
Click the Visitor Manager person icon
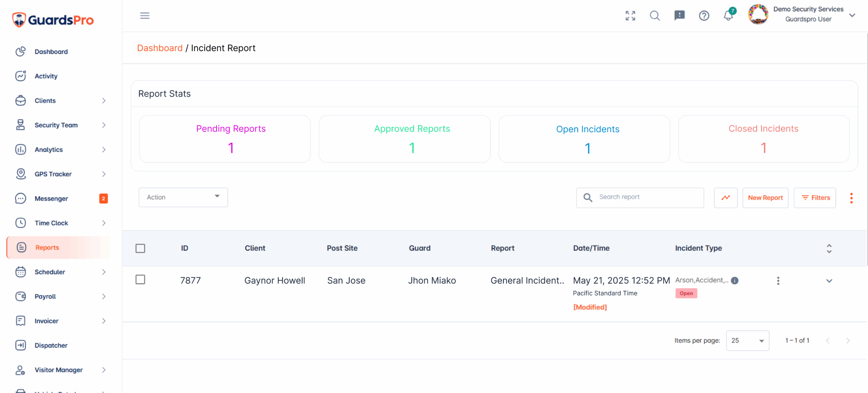(21, 370)
